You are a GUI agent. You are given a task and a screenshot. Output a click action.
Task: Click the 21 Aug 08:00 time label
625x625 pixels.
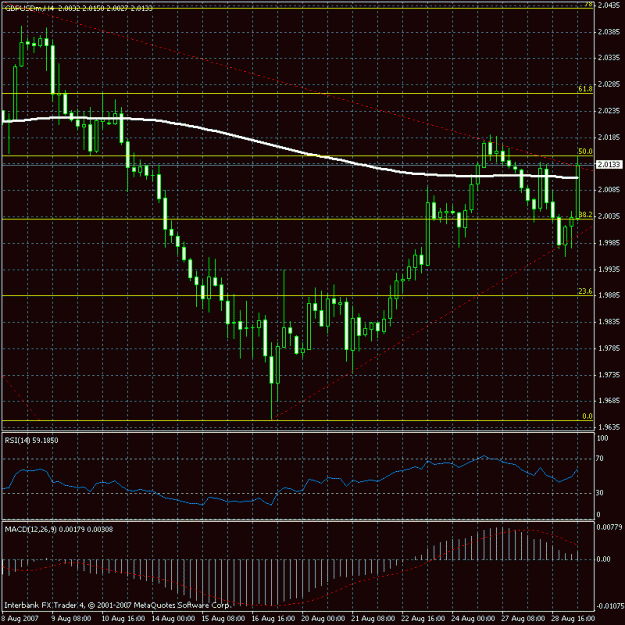373,619
